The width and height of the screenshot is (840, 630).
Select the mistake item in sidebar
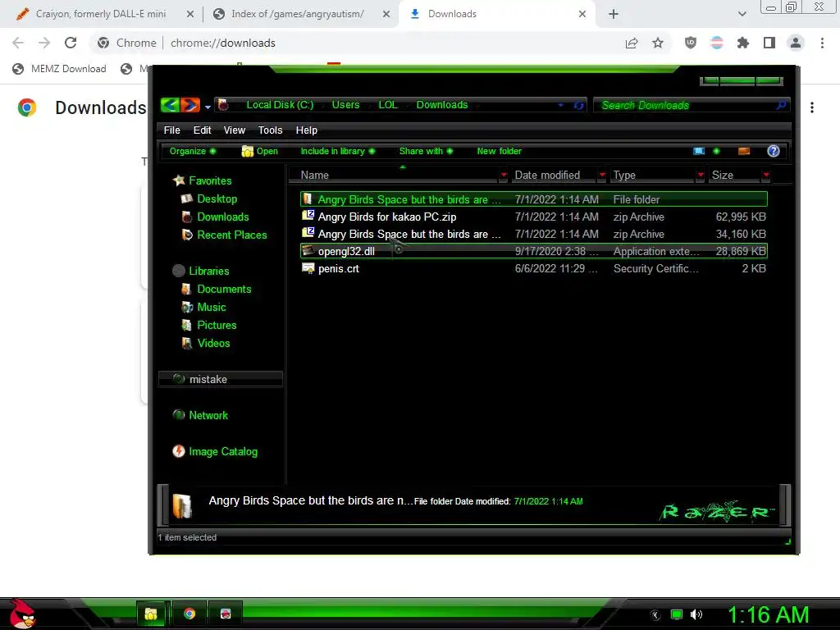220,379
